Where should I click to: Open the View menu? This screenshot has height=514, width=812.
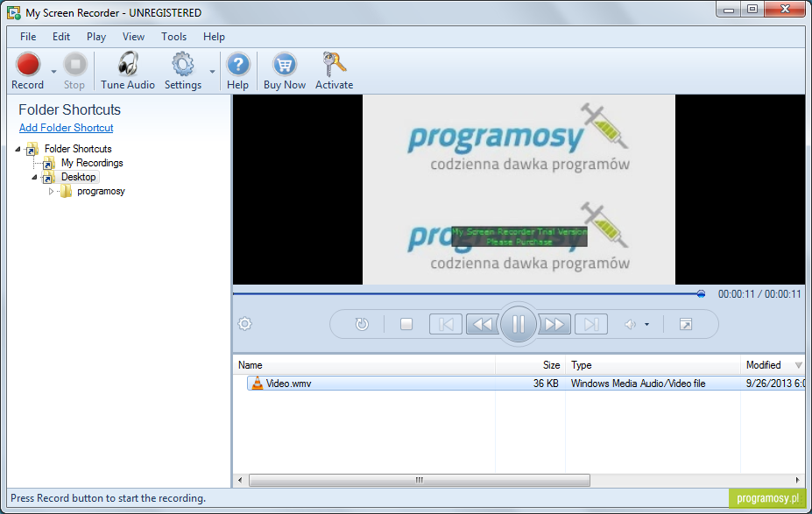tap(133, 37)
